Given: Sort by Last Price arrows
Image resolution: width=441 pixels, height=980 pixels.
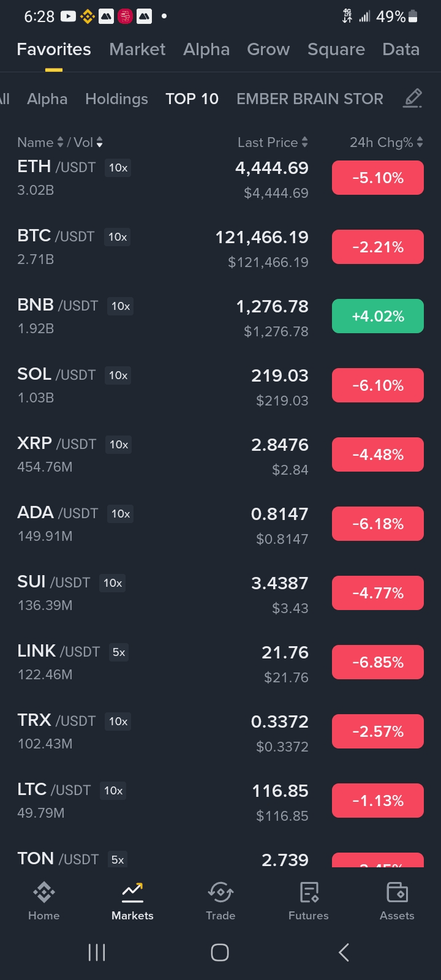Looking at the screenshot, I should [305, 143].
